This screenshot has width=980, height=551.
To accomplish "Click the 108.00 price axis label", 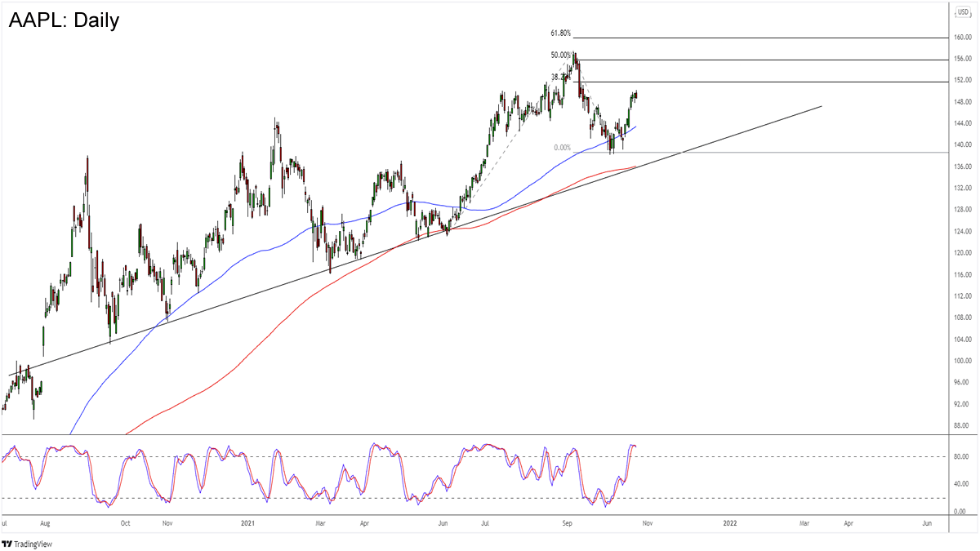I will [x=963, y=318].
